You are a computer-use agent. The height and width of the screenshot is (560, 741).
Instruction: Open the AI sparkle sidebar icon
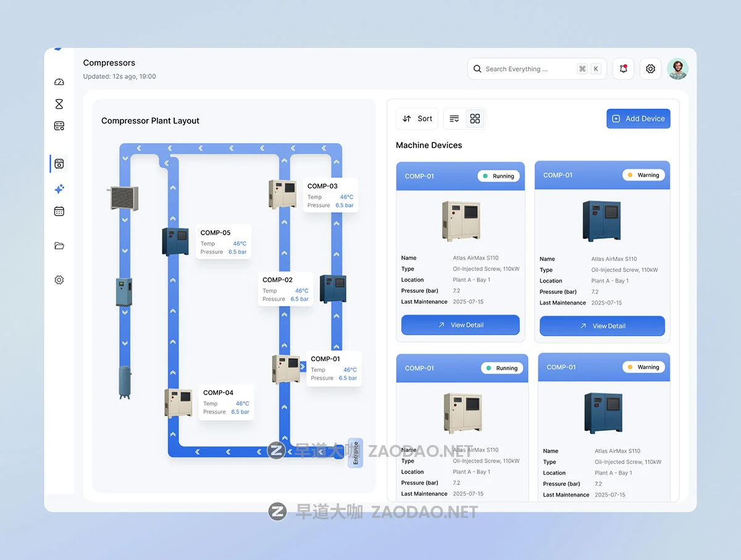point(59,189)
